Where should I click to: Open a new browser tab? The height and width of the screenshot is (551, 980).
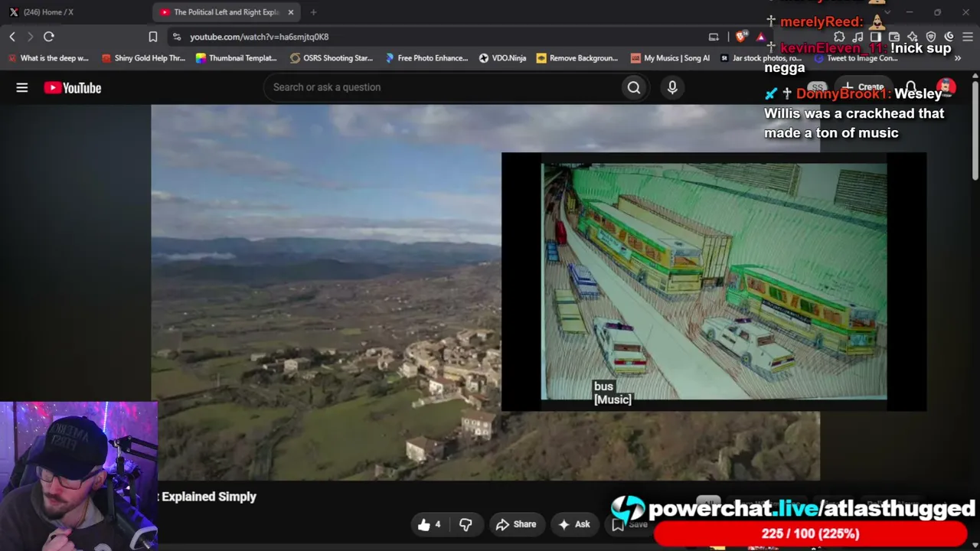tap(313, 12)
